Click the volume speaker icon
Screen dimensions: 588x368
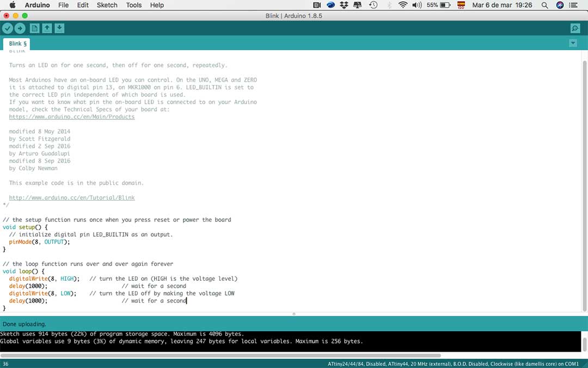[x=417, y=5]
